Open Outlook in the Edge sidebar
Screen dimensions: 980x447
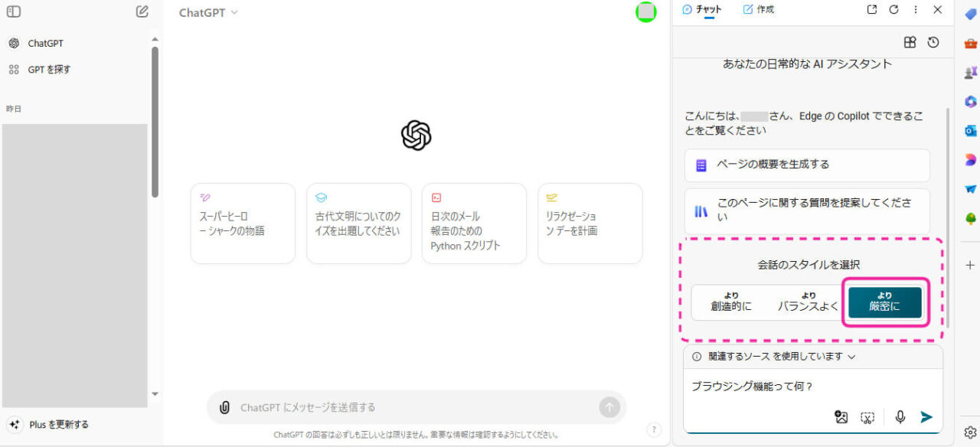coord(971,131)
